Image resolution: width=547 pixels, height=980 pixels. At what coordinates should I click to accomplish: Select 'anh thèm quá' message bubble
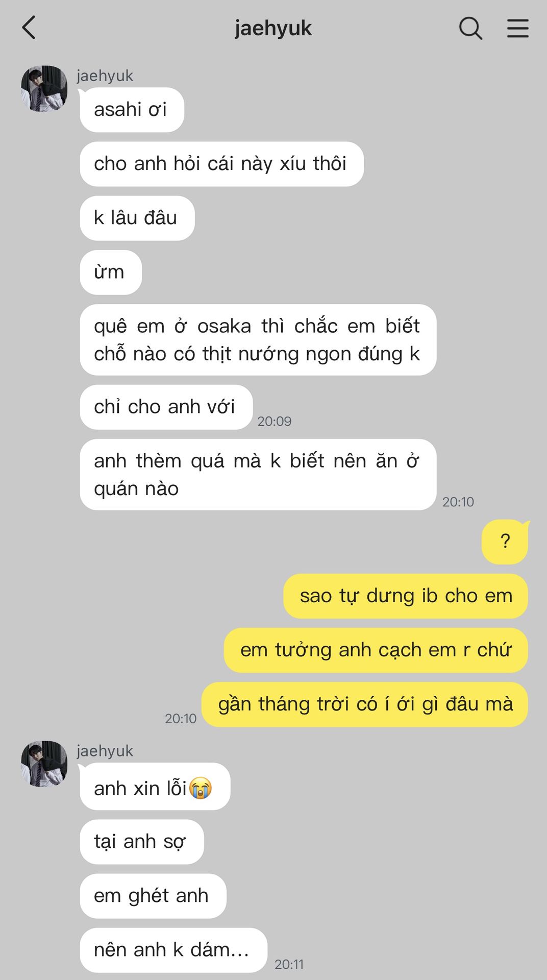(x=258, y=475)
